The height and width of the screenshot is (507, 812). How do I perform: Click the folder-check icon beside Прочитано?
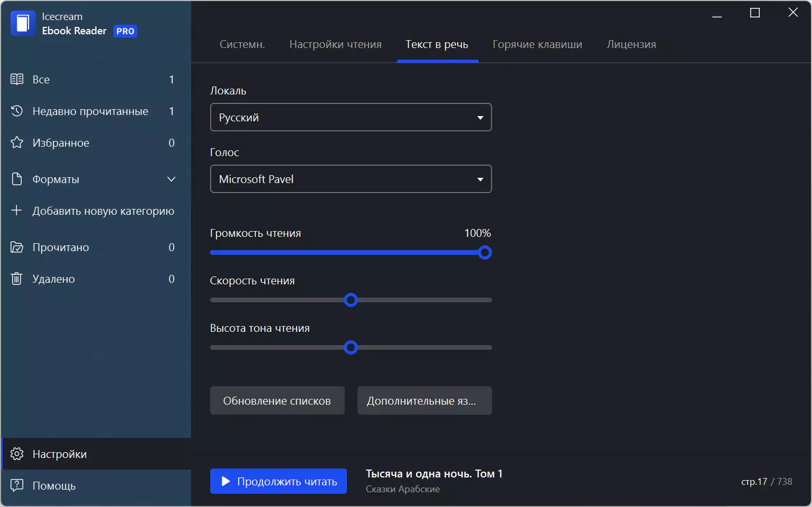pyautogui.click(x=17, y=247)
